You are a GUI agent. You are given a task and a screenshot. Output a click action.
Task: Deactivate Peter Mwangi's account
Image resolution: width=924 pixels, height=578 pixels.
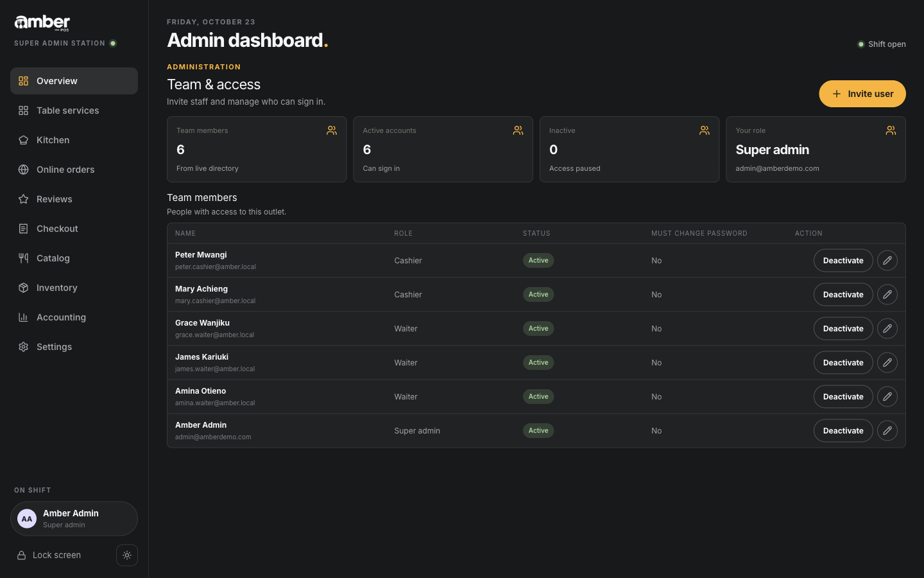point(843,261)
